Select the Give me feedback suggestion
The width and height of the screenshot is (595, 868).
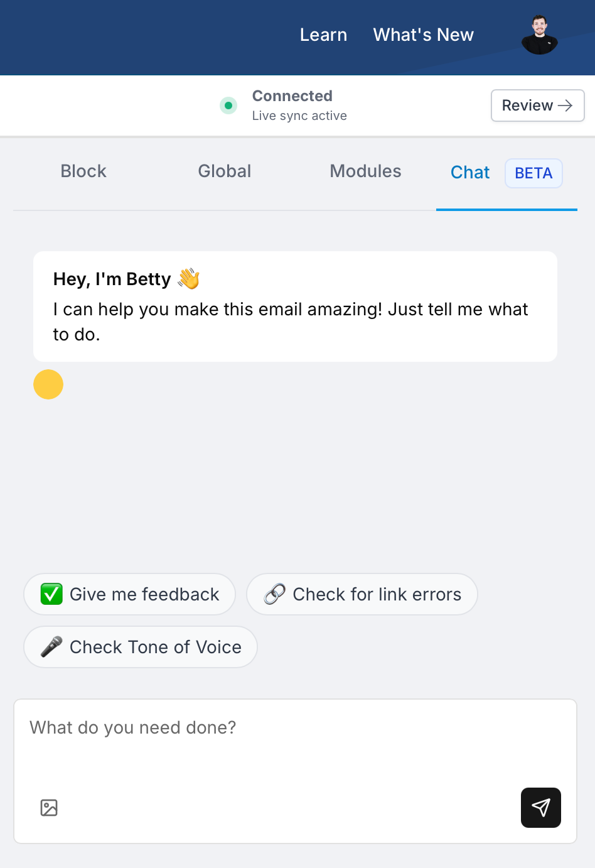pos(129,594)
